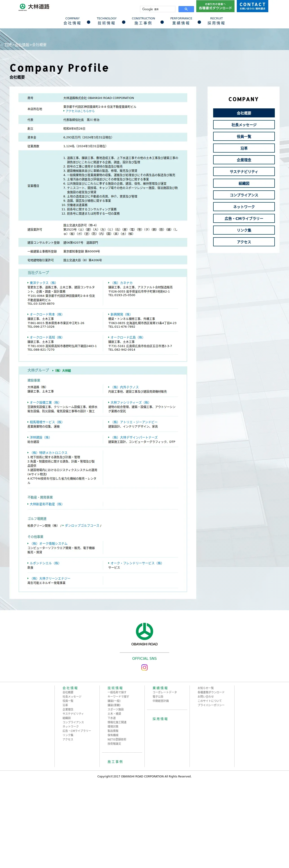This screenshot has width=289, height=868.
Task: Open リンク集 sidebar item
Action: pos(244,230)
